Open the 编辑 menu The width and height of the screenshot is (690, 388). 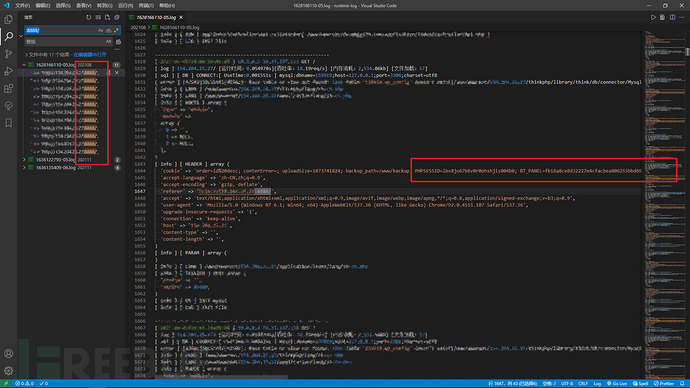click(43, 6)
